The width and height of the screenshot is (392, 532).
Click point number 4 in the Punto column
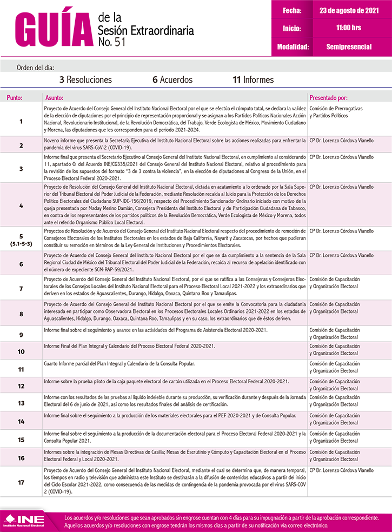21,205
